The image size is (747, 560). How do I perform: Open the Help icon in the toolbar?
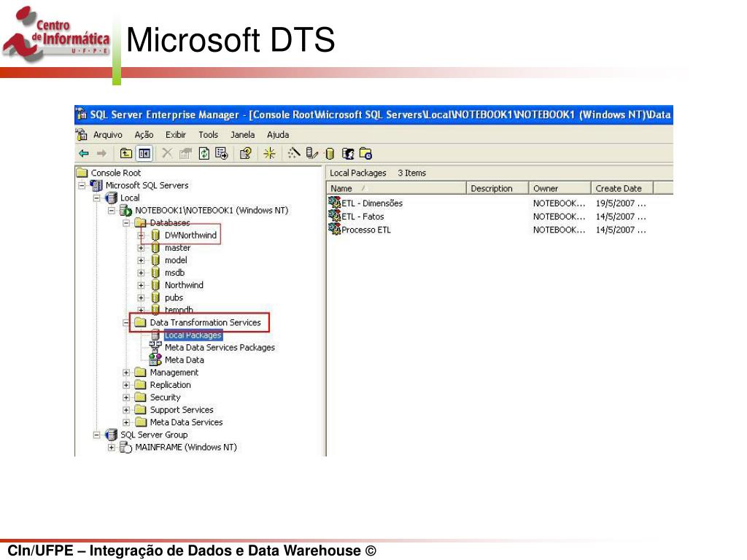pos(245,153)
